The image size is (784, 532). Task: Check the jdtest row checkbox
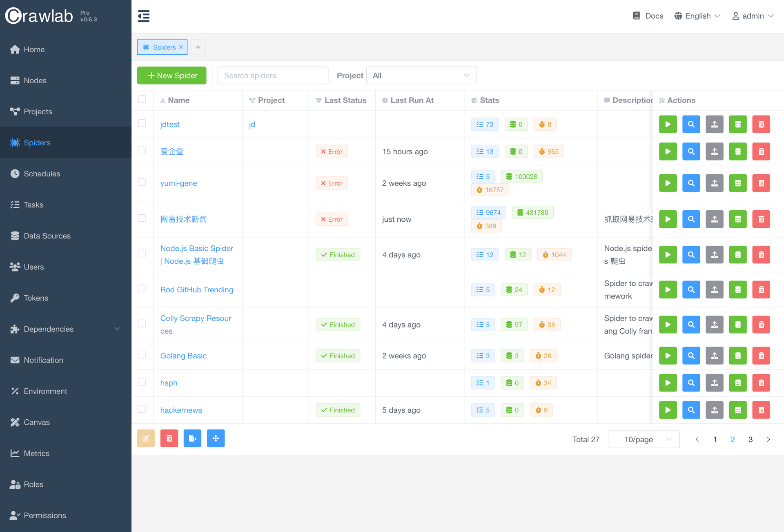tap(142, 123)
